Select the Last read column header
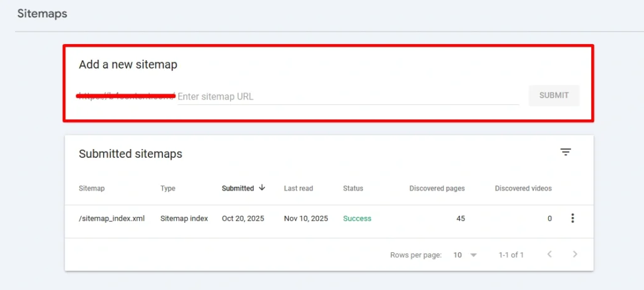 click(298, 189)
